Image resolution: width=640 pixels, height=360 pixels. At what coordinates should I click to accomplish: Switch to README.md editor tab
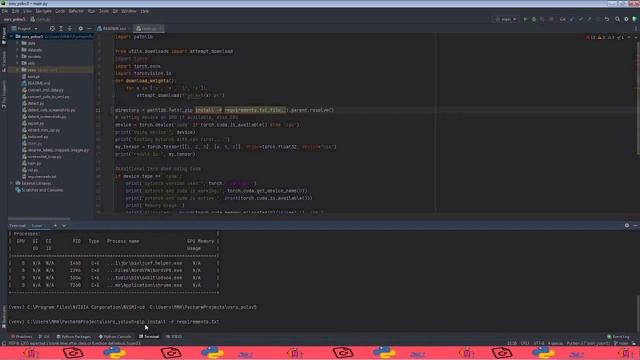click(x=112, y=29)
